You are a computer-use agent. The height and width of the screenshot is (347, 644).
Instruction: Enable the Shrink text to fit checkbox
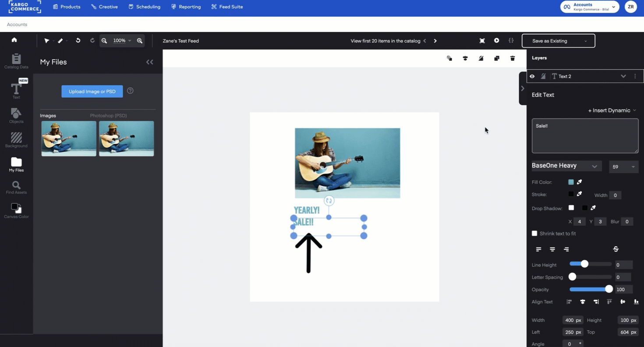(x=534, y=233)
